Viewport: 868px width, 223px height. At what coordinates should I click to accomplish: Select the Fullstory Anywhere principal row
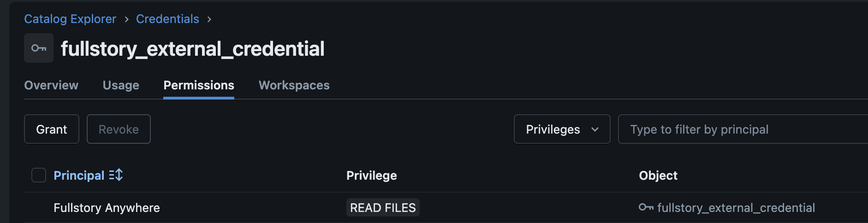coord(107,208)
